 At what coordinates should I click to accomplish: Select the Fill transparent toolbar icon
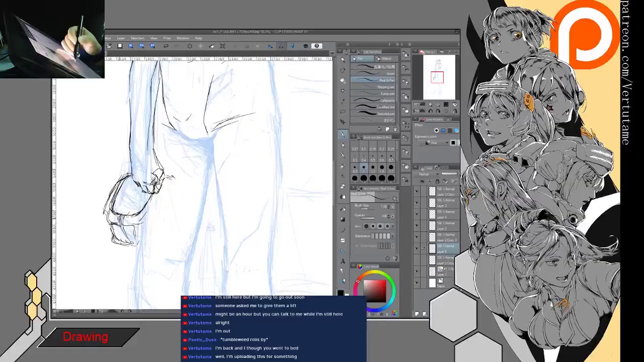[211, 46]
